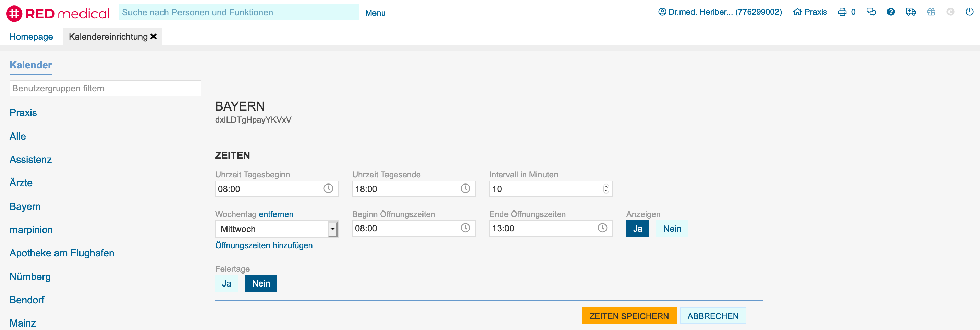980x330 pixels.
Task: Select Ja under Anzeigen
Action: [637, 229]
